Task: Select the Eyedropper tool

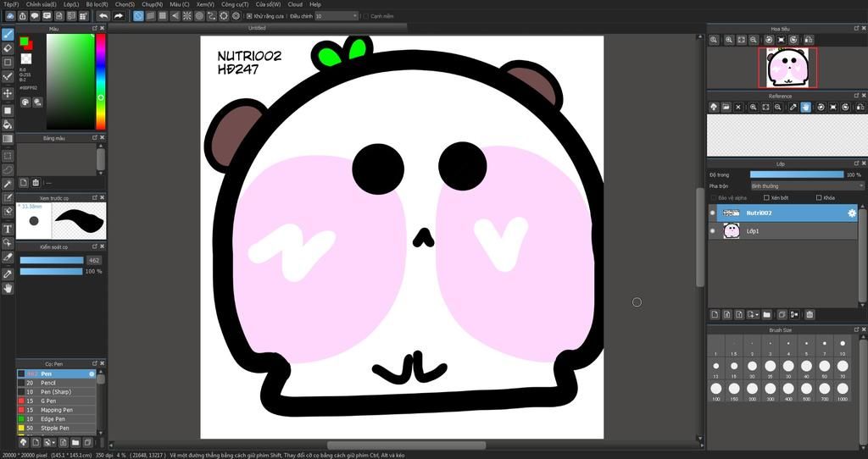Action: (8, 274)
